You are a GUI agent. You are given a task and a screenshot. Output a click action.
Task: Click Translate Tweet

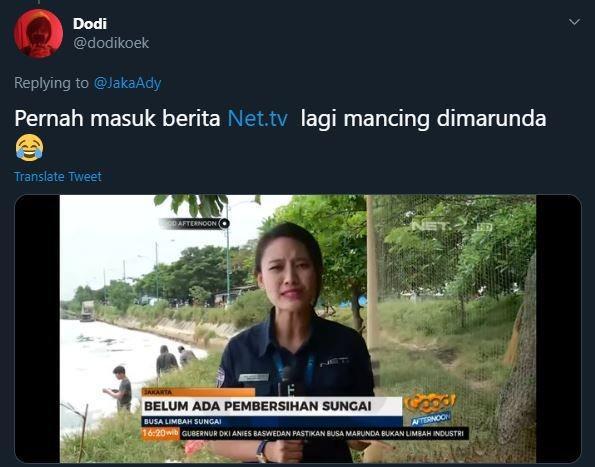[x=58, y=176]
